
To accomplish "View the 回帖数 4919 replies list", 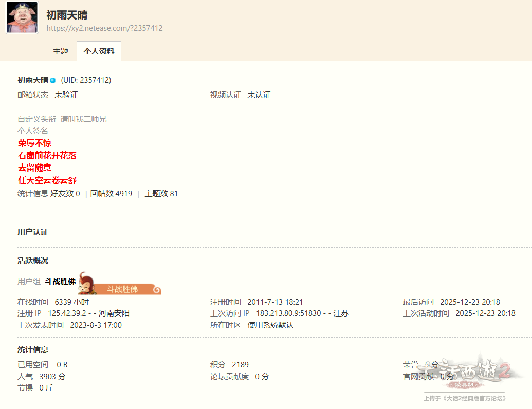I will [x=111, y=194].
